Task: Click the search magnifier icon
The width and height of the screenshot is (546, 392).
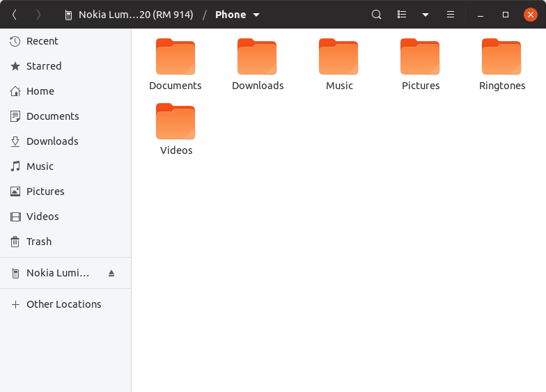Action: (377, 15)
